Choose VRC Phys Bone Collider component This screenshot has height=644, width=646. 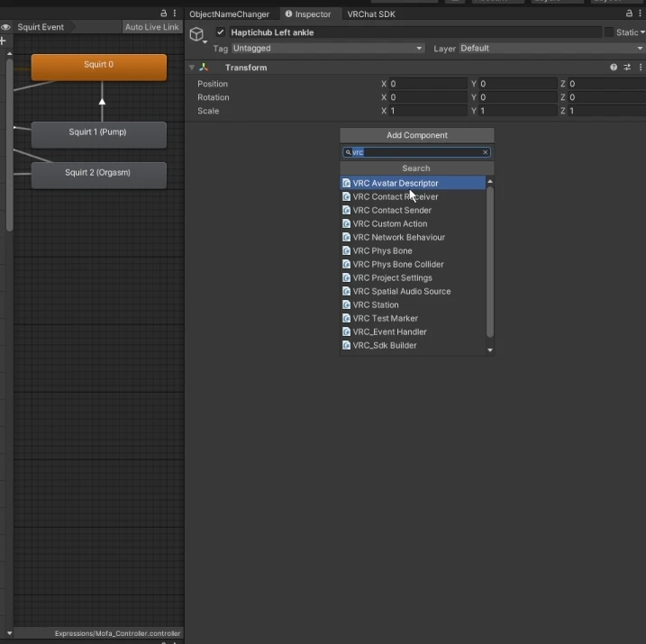413,264
